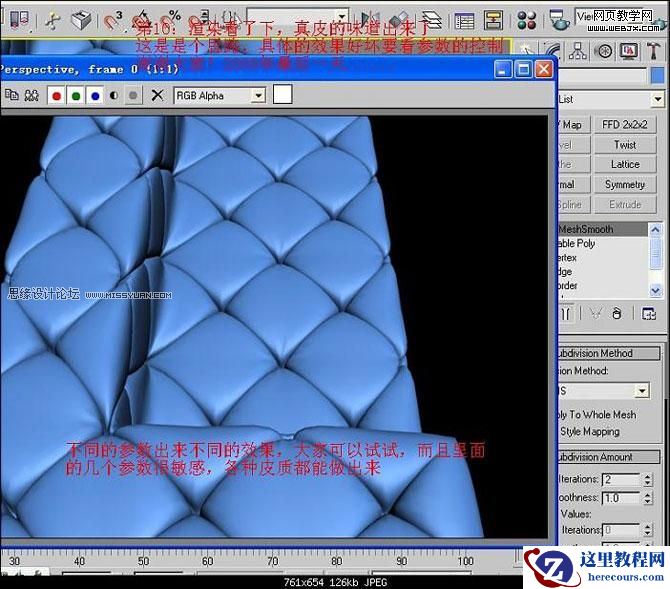The image size is (670, 589).
Task: Open configure modifier sets icon
Action: click(649, 313)
